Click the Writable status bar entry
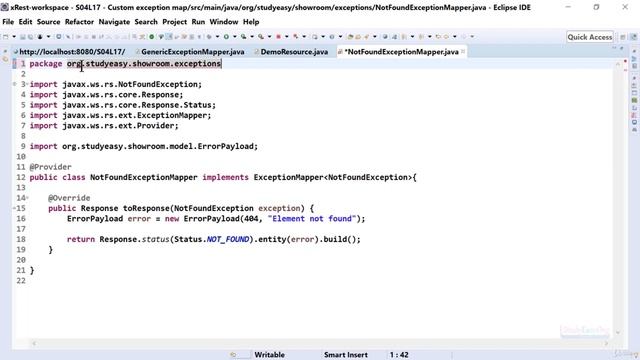 [x=269, y=355]
